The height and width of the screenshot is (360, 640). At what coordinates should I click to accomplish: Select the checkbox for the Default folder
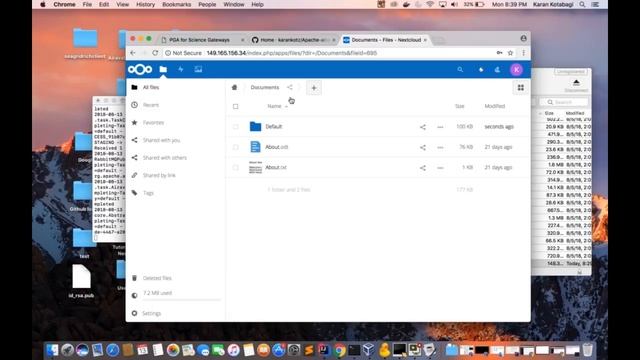[x=236, y=127]
